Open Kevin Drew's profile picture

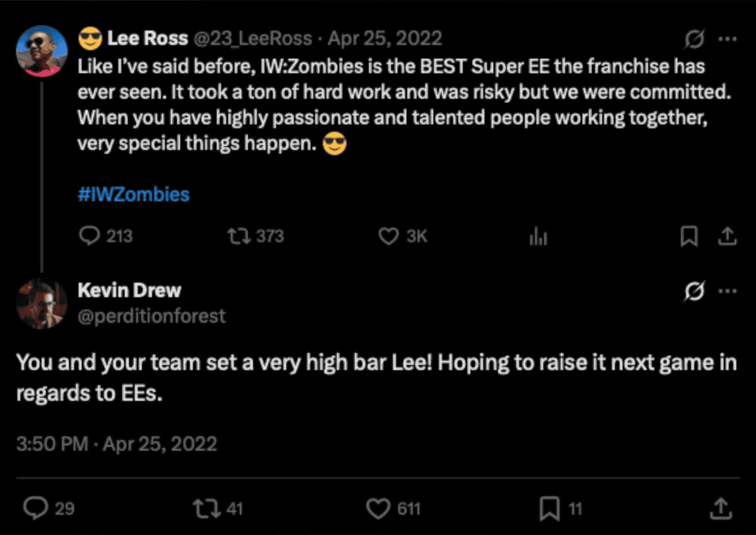click(42, 303)
